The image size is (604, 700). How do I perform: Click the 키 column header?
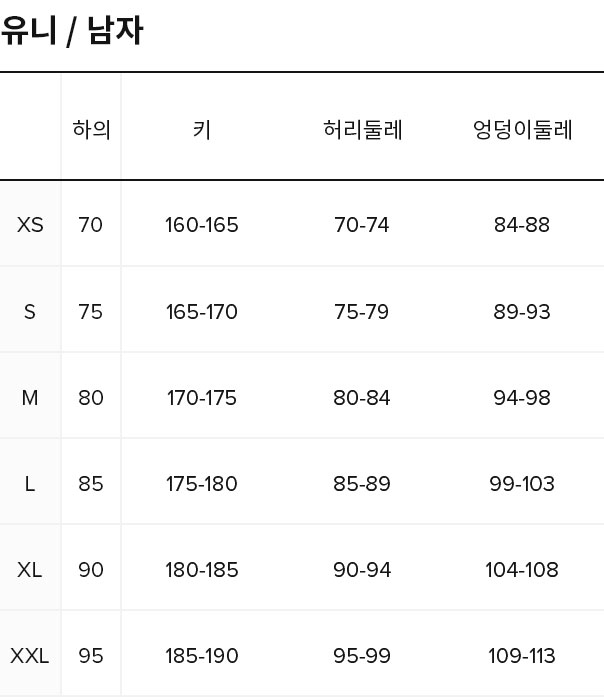point(202,130)
